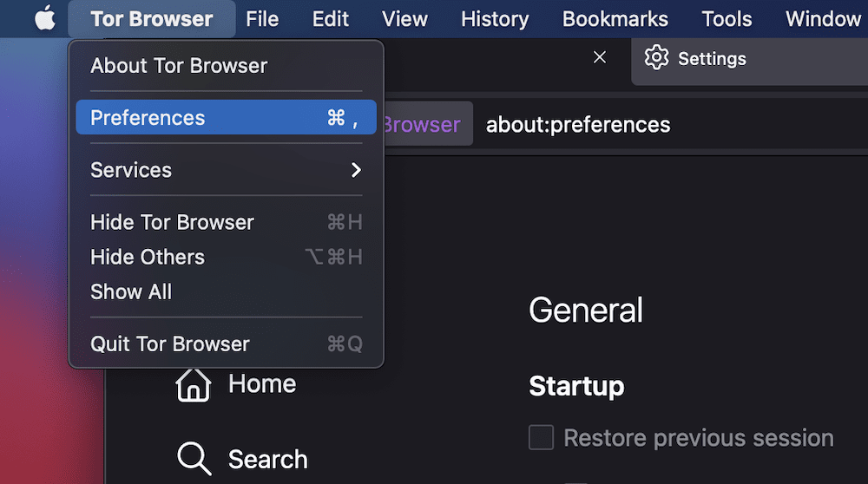Open the Edit menu
868x484 pixels.
tap(331, 19)
